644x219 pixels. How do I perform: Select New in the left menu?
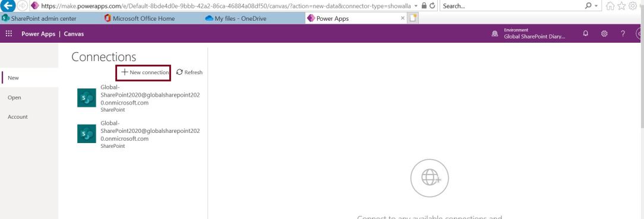coord(29,78)
